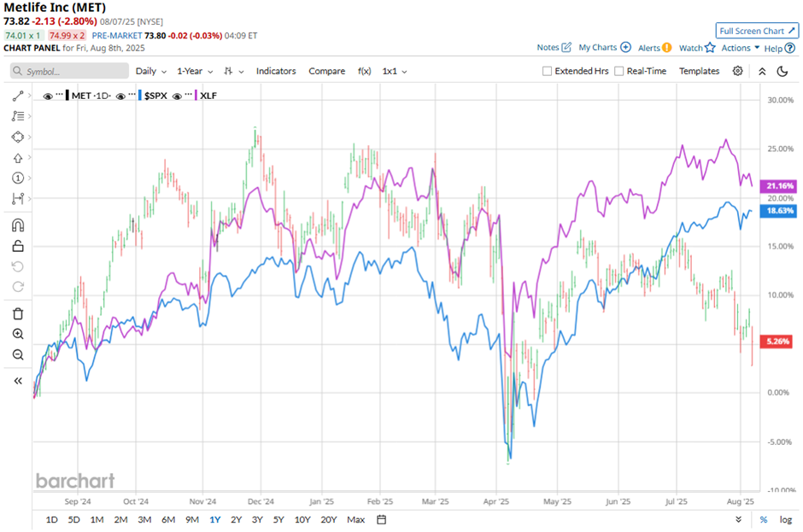
Task: Open the f(x) expressions menu
Action: [364, 71]
